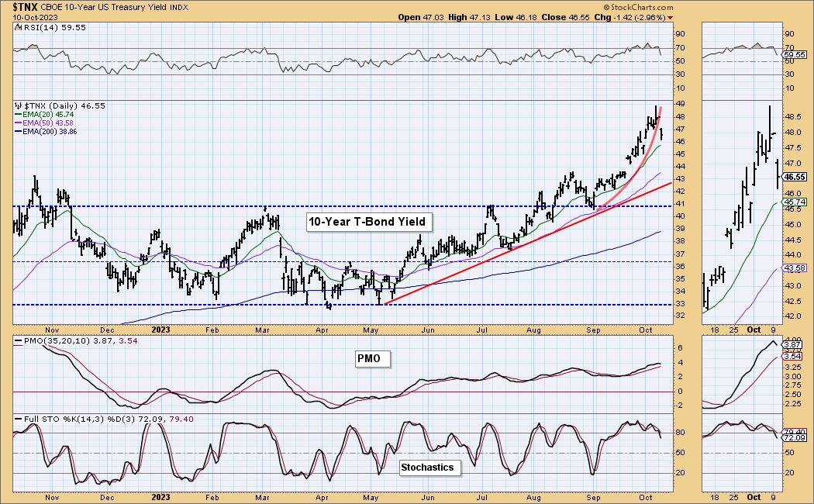Click the black line swatch before Full STO
This screenshot has height=504, width=814.
coord(18,419)
